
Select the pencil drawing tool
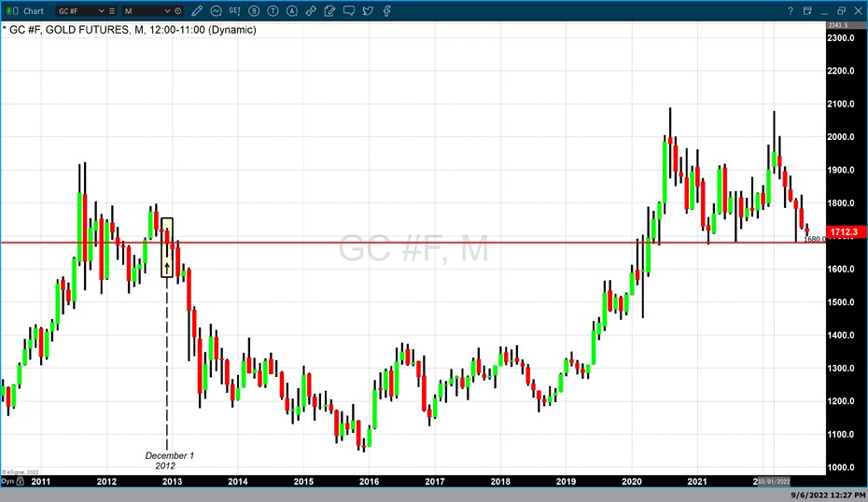(x=198, y=11)
